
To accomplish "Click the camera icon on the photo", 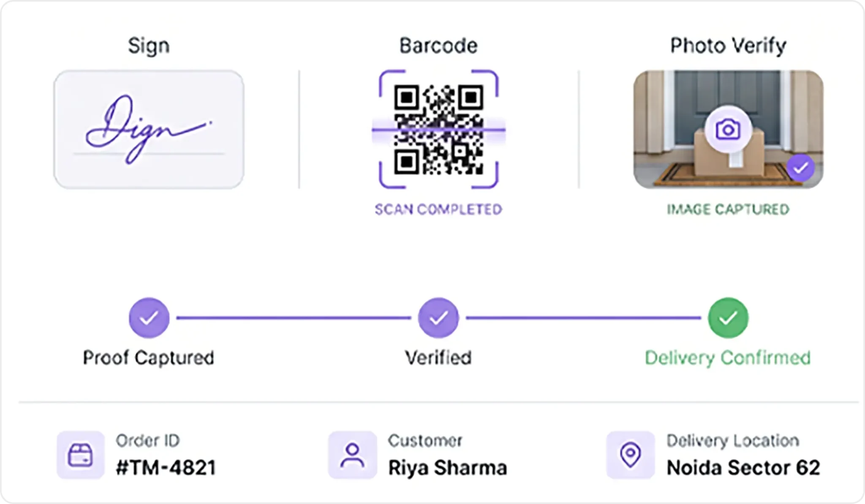I will click(x=728, y=129).
